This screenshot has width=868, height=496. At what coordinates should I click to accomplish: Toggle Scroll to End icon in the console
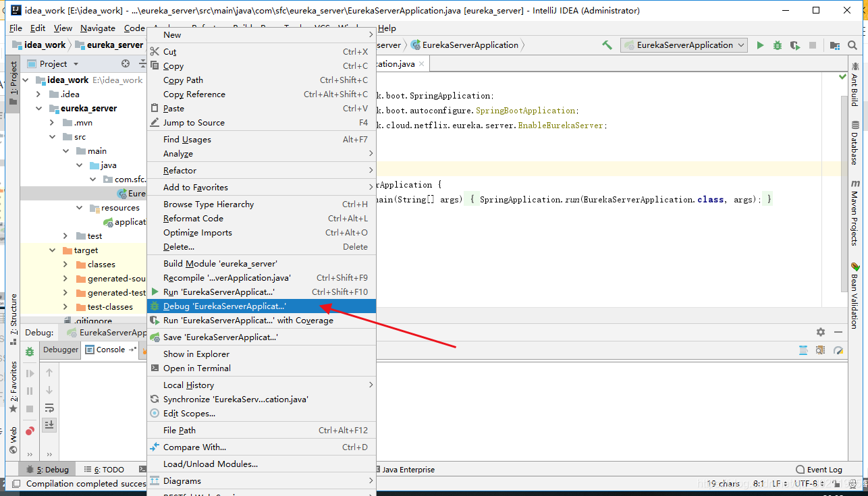click(x=49, y=424)
